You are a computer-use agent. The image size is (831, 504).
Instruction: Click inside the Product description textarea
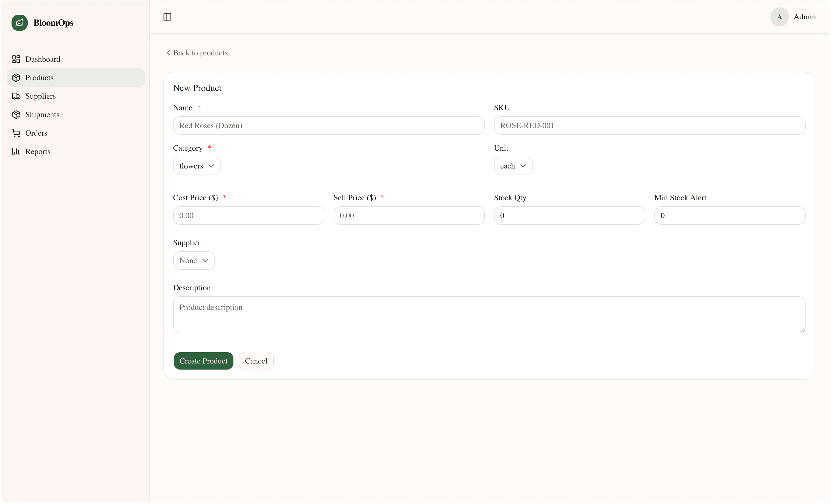click(x=489, y=314)
